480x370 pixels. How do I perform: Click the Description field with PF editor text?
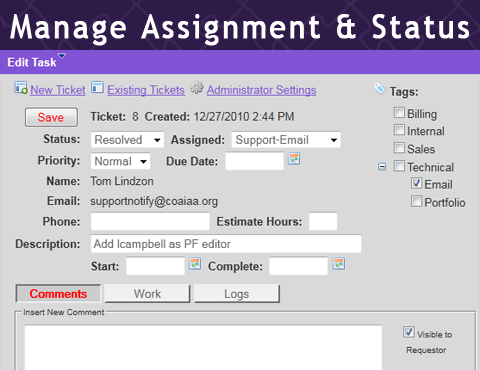click(226, 244)
